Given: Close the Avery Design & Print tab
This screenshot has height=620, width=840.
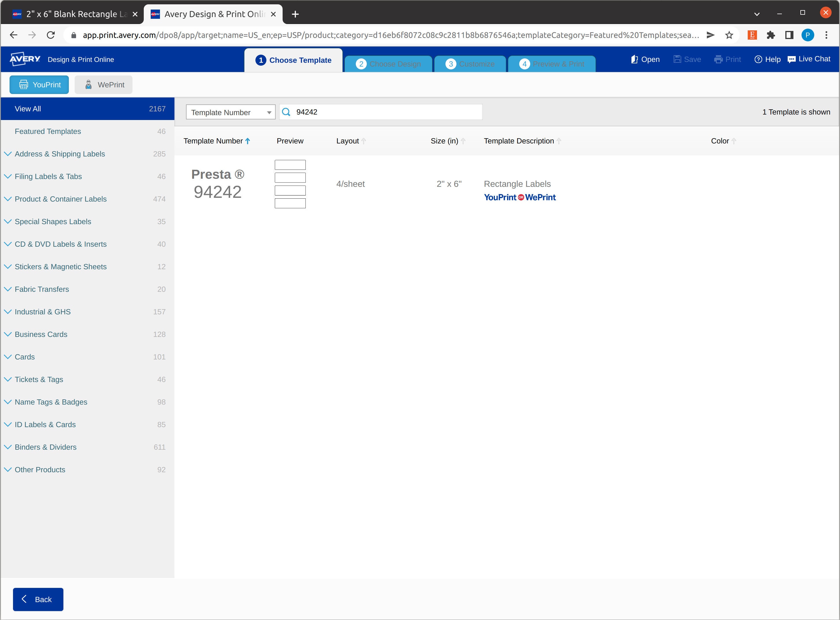Looking at the screenshot, I should pyautogui.click(x=273, y=14).
